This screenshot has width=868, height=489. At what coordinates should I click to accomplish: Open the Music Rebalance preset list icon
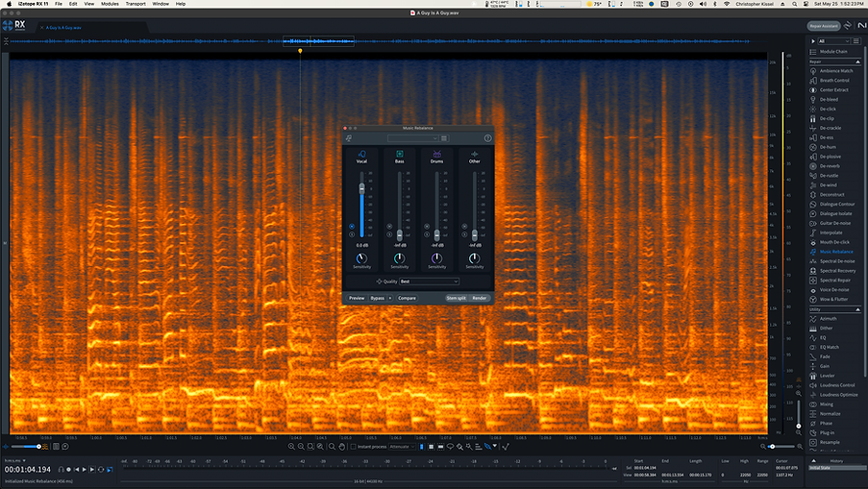(x=444, y=138)
